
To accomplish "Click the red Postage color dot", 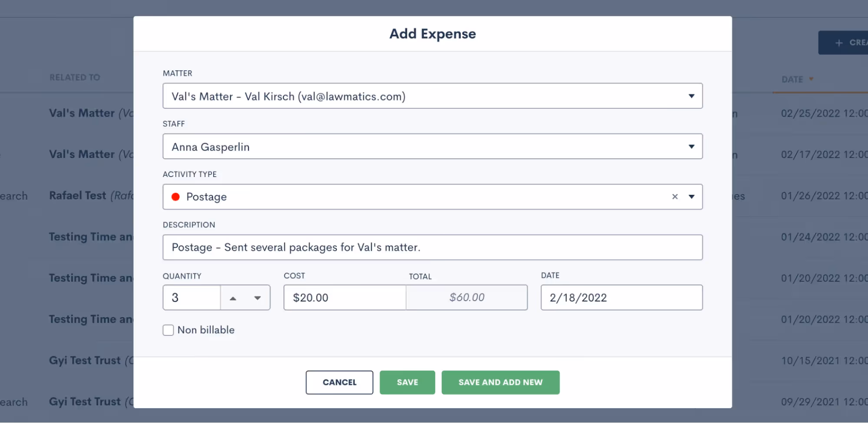I will [x=175, y=197].
